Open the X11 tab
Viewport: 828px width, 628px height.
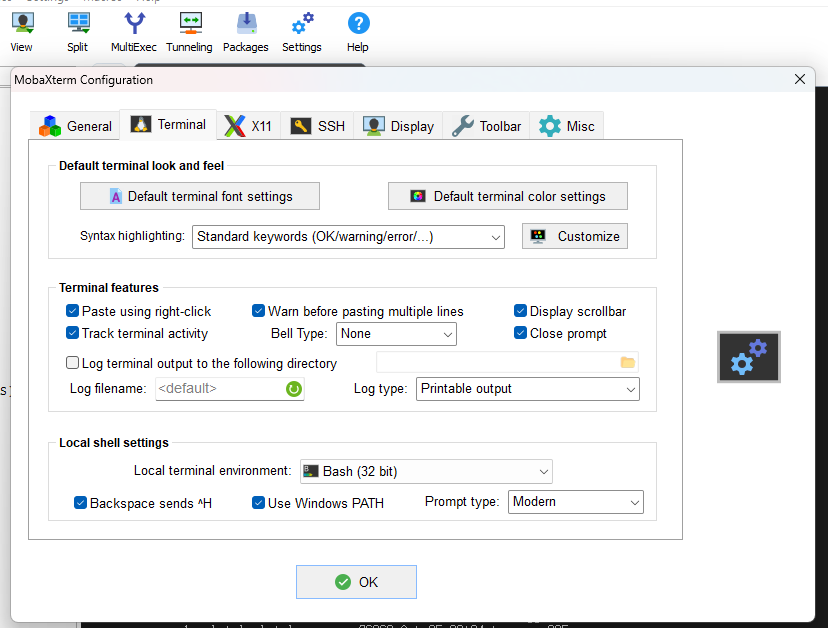point(248,126)
